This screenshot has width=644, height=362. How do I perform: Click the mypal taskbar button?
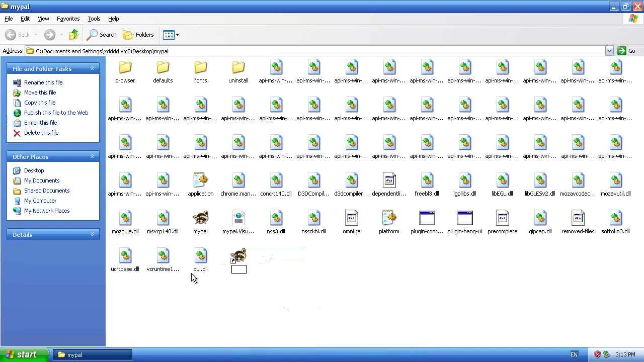coord(92,355)
